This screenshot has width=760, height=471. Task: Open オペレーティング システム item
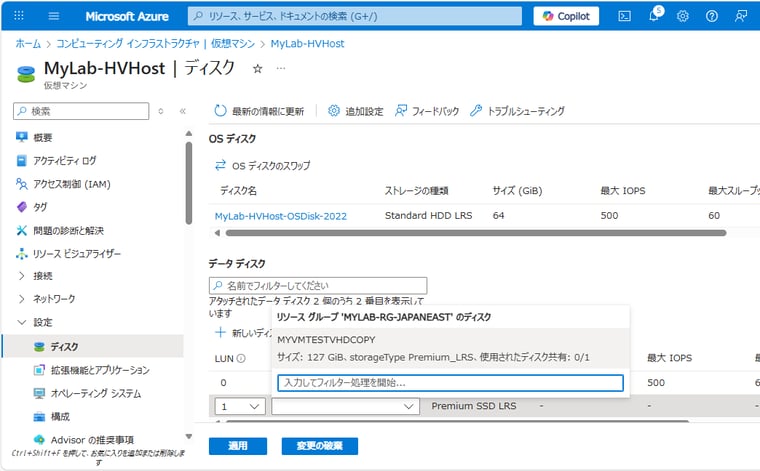click(x=96, y=393)
